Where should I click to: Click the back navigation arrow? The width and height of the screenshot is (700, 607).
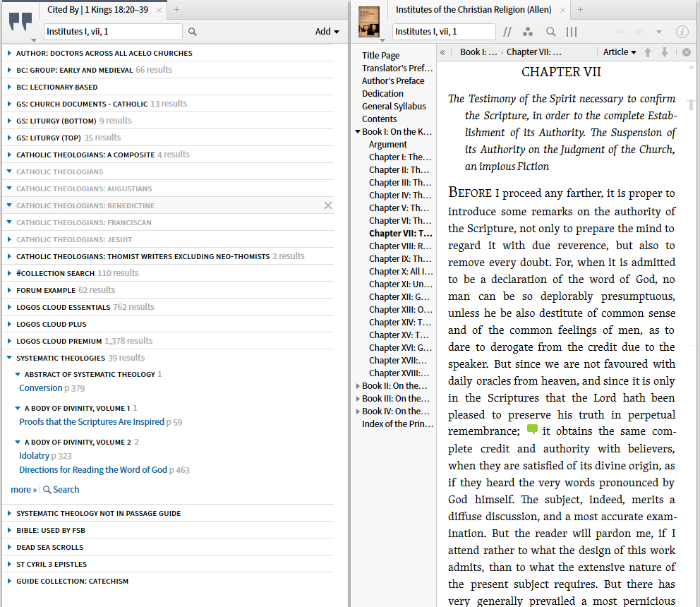point(620,32)
